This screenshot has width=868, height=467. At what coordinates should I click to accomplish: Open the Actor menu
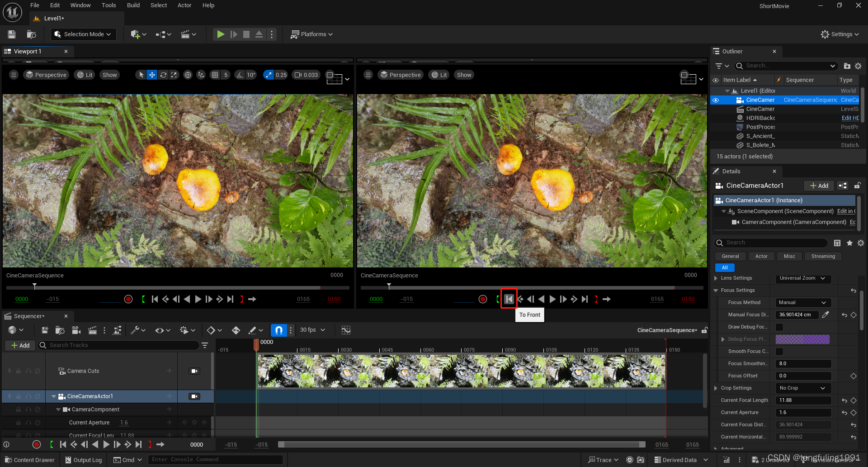pyautogui.click(x=184, y=5)
